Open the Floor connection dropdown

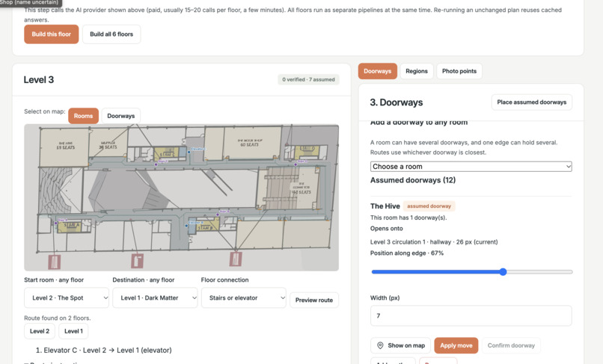[x=243, y=298]
